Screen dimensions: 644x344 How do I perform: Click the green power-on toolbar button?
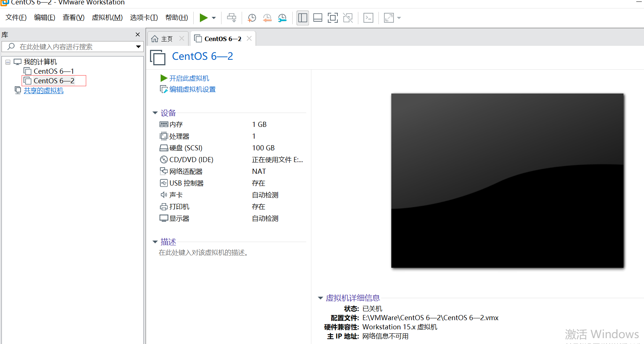pos(204,18)
